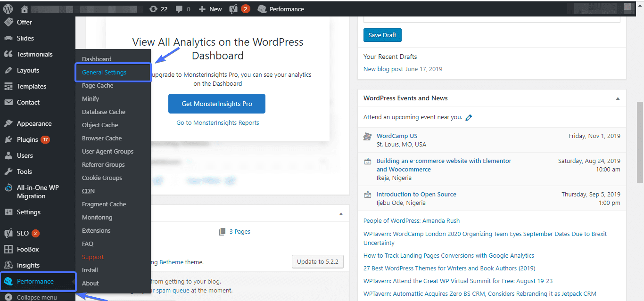Click the Testimonials quote icon

[8, 54]
